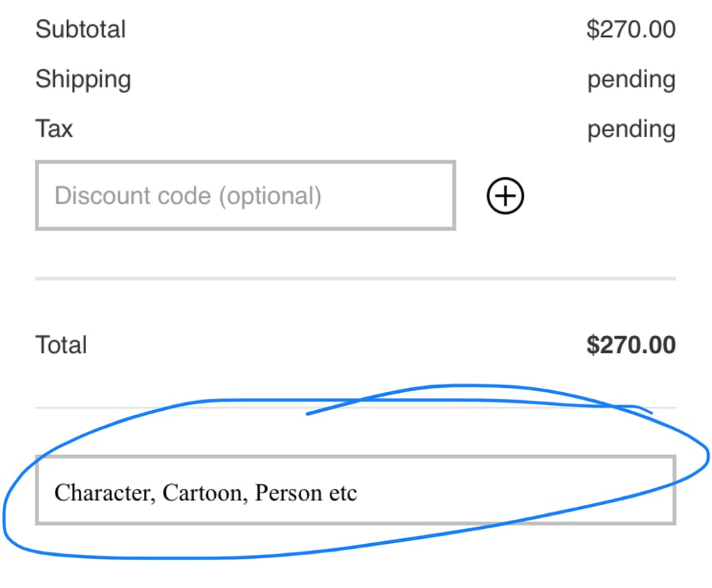Click the pending value beside Shipping

click(631, 80)
